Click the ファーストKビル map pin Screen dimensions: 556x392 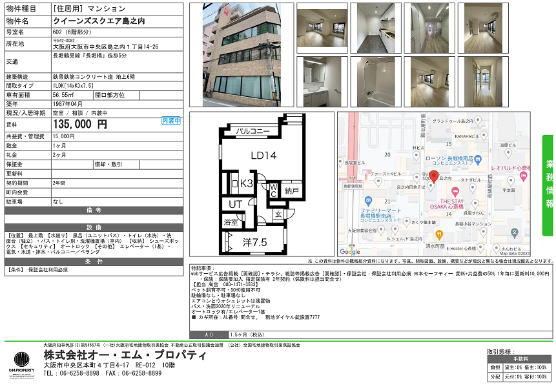pyautogui.click(x=378, y=182)
